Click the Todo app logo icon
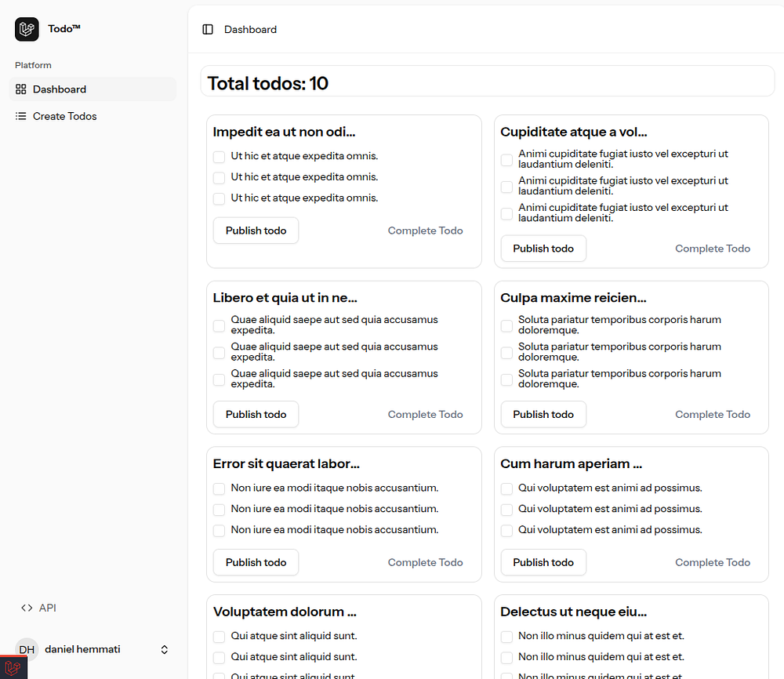 click(27, 29)
